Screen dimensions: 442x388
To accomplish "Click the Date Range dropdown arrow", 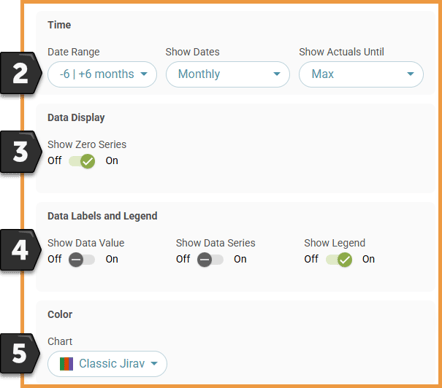I will tap(144, 74).
